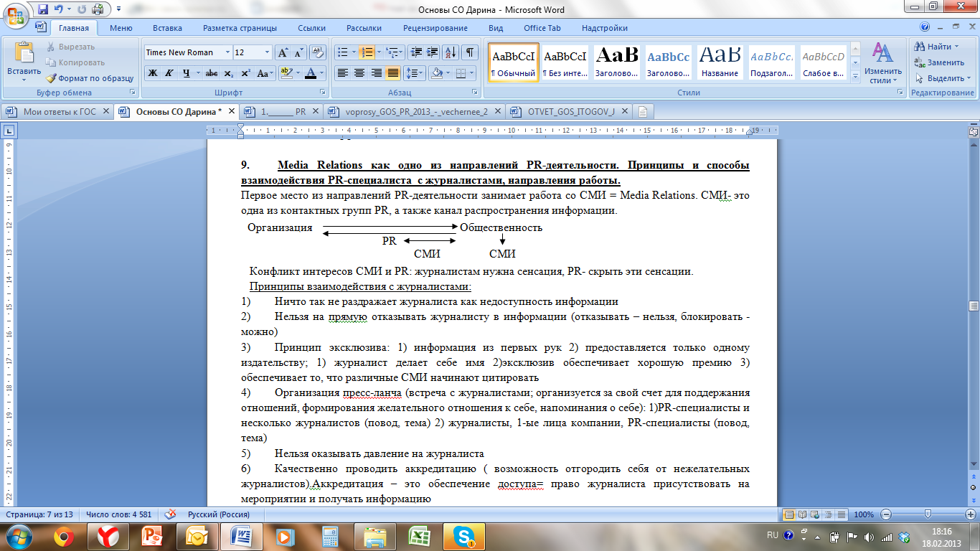Image resolution: width=980 pixels, height=551 pixels.
Task: Switch to the Ссылки ribbon tab
Action: pos(311,28)
